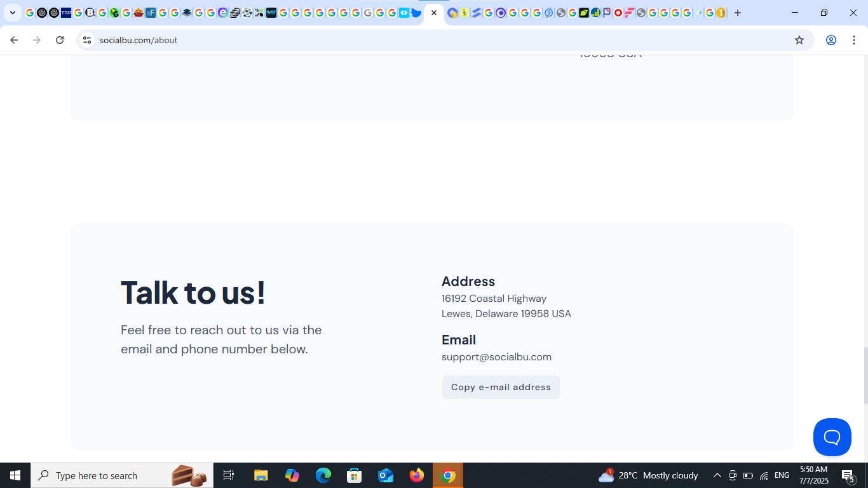Open the yellow S favicon tab
The image size is (868, 488).
click(465, 13)
